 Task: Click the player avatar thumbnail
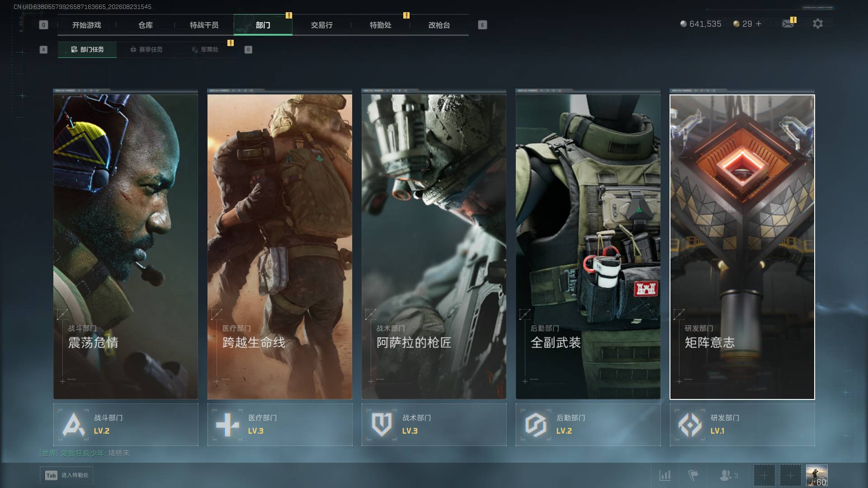point(817,475)
